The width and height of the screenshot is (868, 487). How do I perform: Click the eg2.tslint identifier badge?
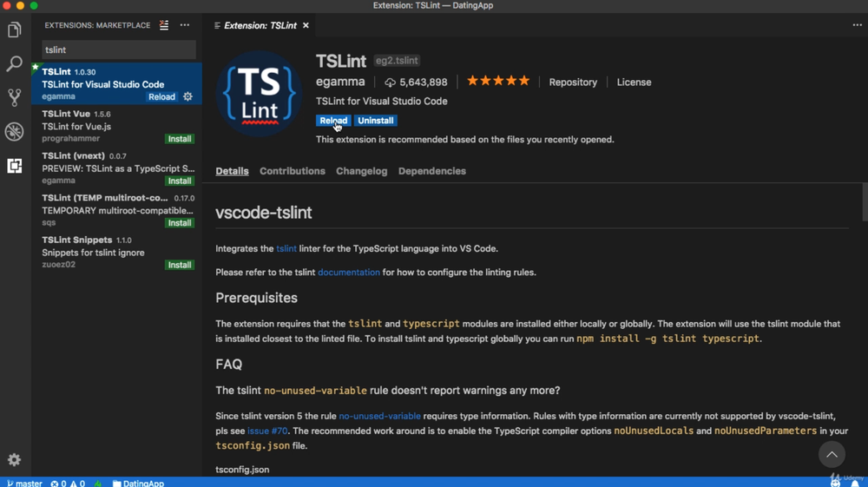coord(397,60)
